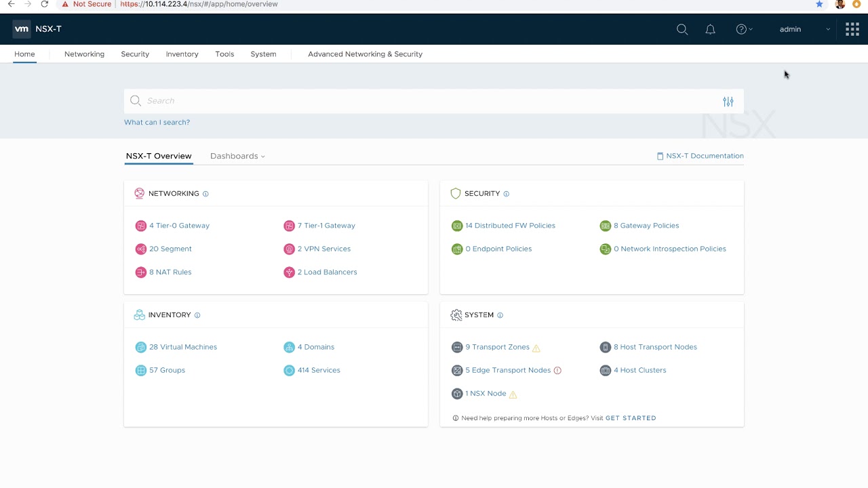Click the What can I search? link
868x488 pixels.
[x=157, y=123]
